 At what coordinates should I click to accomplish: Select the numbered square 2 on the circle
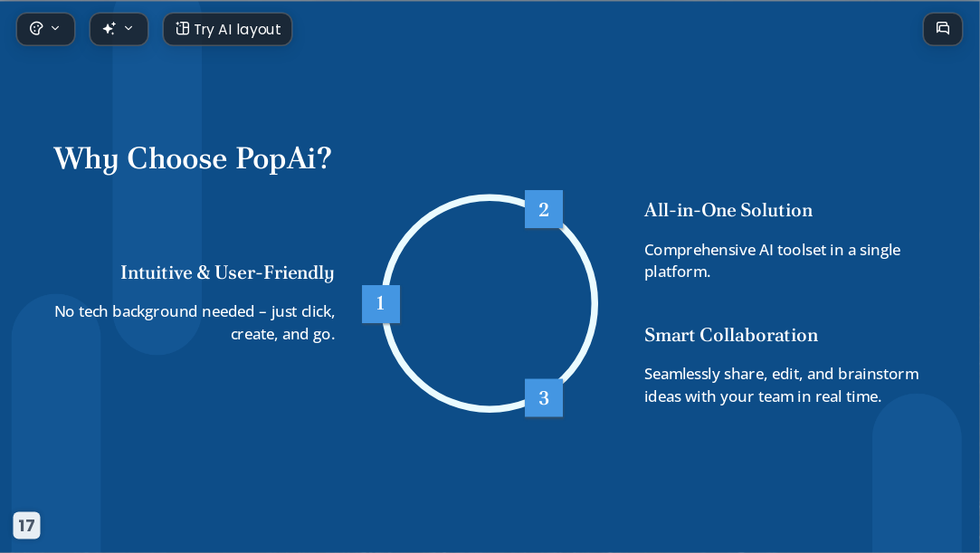[x=544, y=209]
